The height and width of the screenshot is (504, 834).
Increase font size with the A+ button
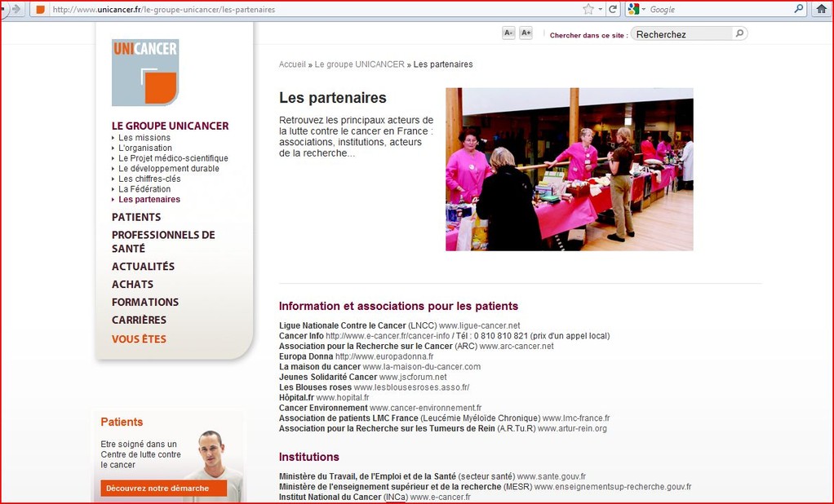coord(526,33)
